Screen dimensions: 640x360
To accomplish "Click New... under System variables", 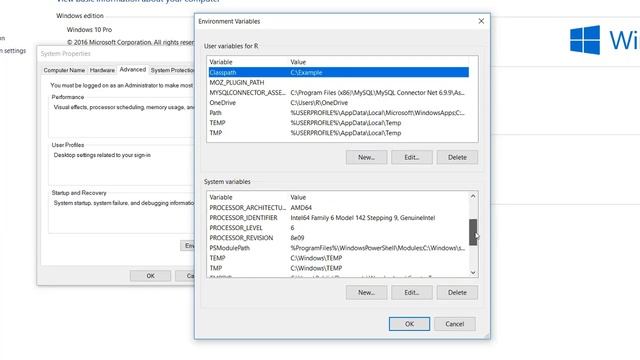I will pyautogui.click(x=366, y=292).
